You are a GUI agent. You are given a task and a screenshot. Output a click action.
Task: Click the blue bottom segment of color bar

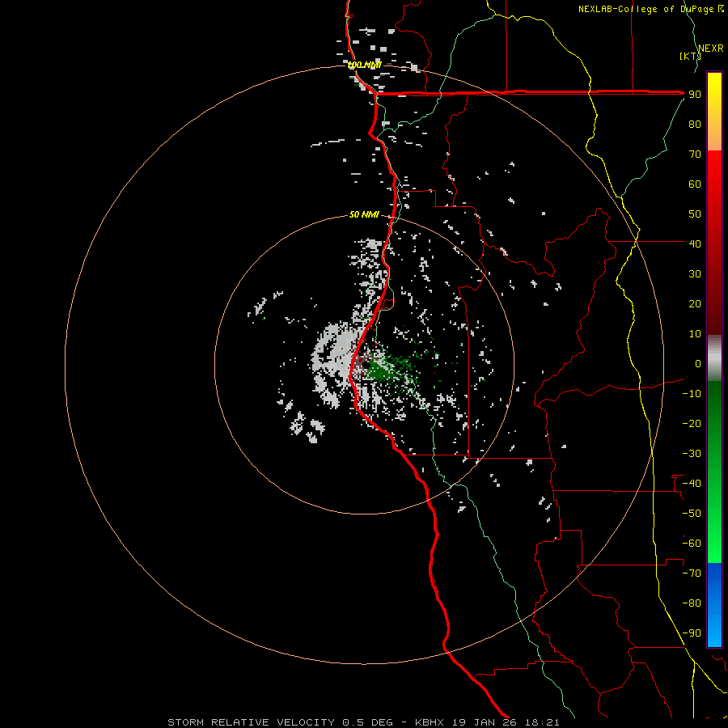[x=714, y=605]
